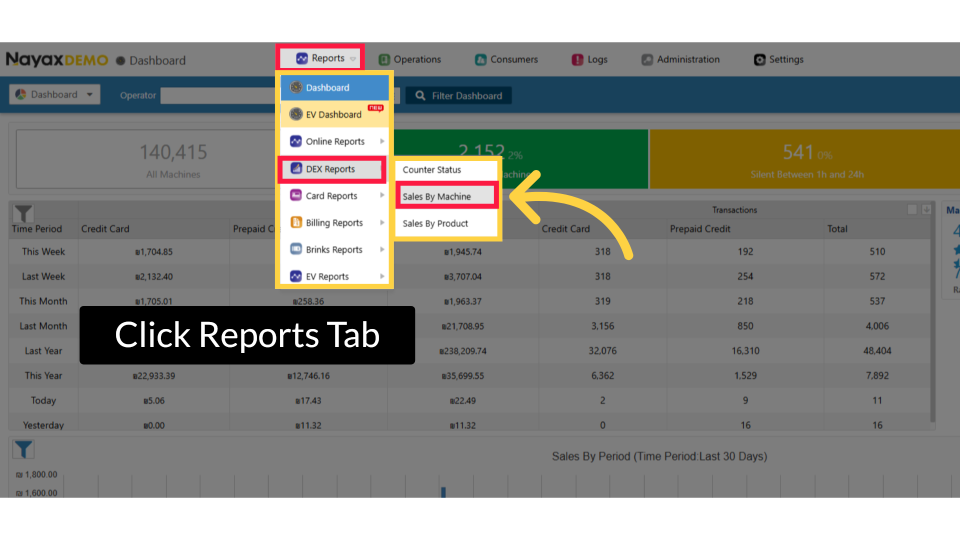Screen dimensions: 960x540
Task: Open the Logs menu
Action: pyautogui.click(x=590, y=59)
